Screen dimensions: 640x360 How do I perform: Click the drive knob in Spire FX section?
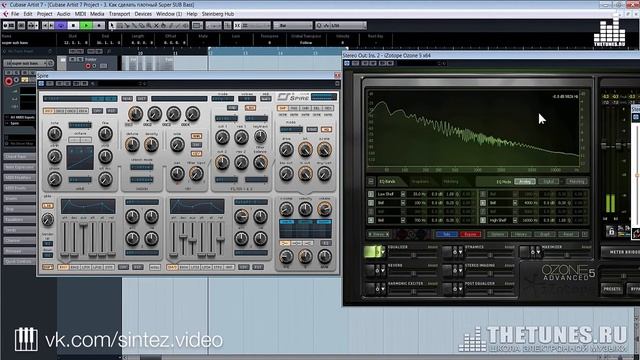[286, 150]
